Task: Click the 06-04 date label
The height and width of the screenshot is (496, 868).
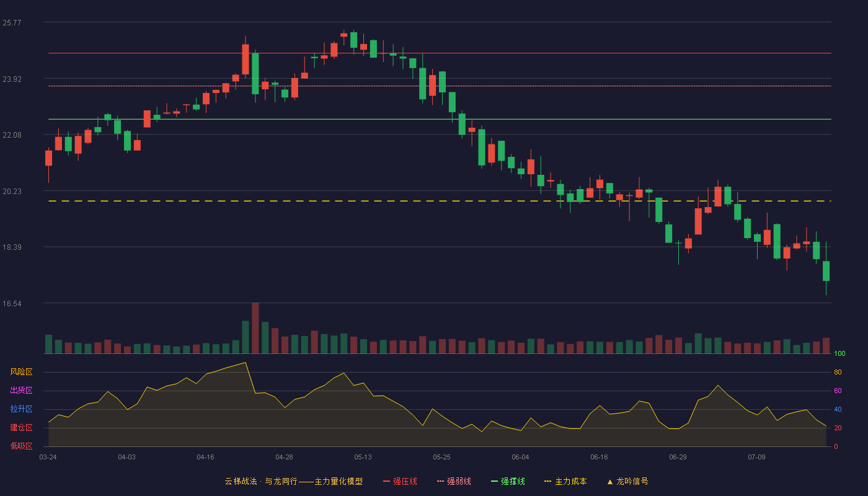Action: click(x=521, y=457)
